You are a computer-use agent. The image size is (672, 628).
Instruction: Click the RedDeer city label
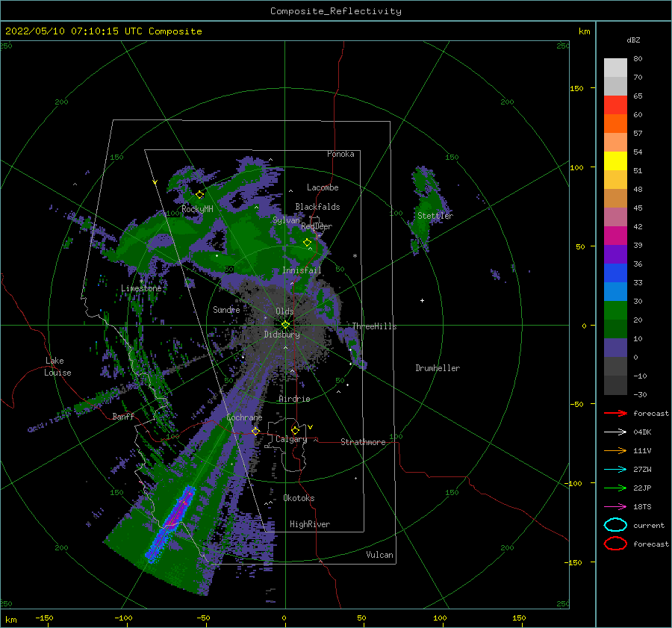coord(317,226)
